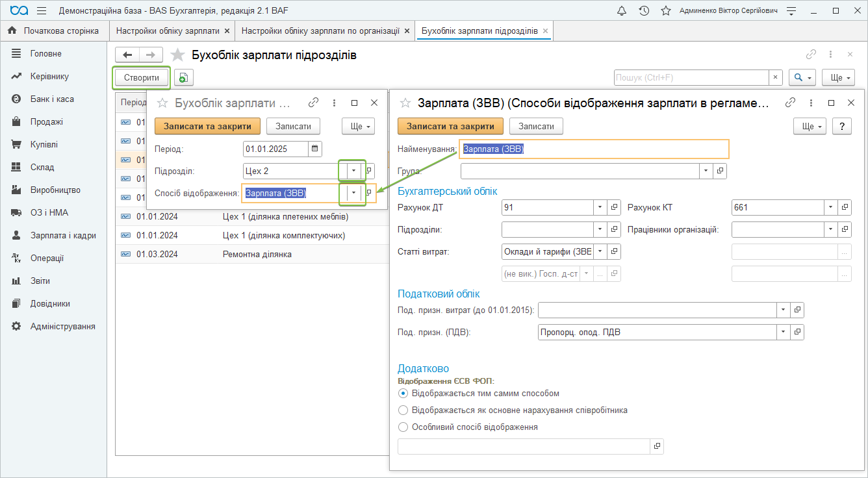Click the question mark help button
This screenshot has width=868, height=478.
click(842, 126)
